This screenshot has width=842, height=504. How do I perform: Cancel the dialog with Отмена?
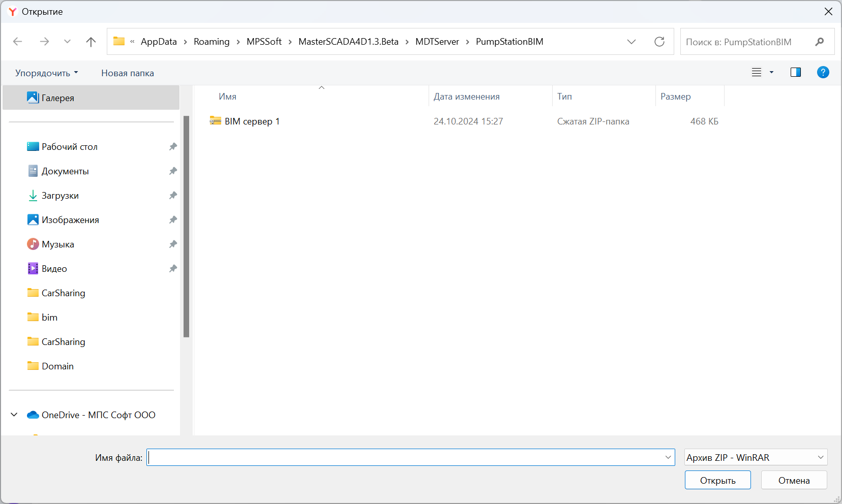pyautogui.click(x=794, y=480)
